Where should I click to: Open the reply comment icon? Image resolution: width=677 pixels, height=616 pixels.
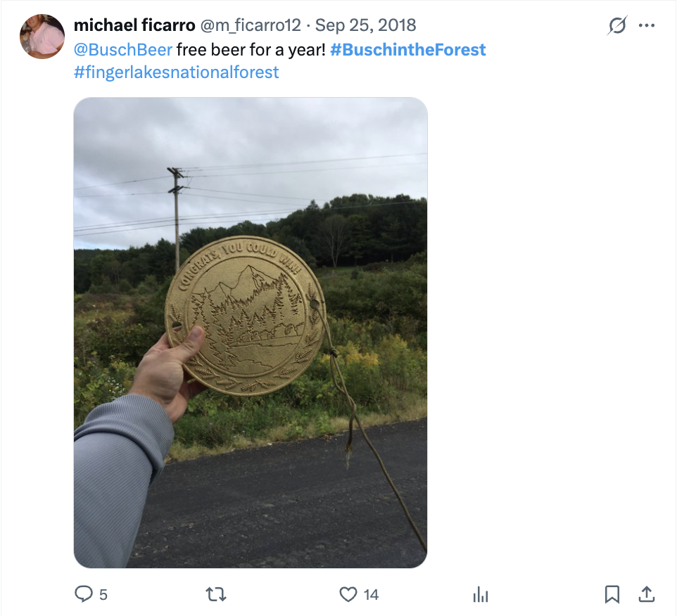click(x=83, y=594)
